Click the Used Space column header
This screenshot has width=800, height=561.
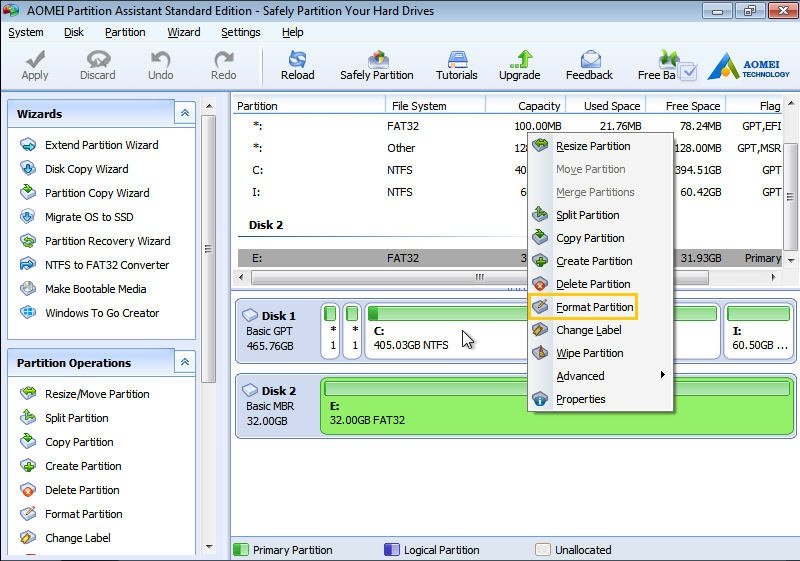pos(606,106)
